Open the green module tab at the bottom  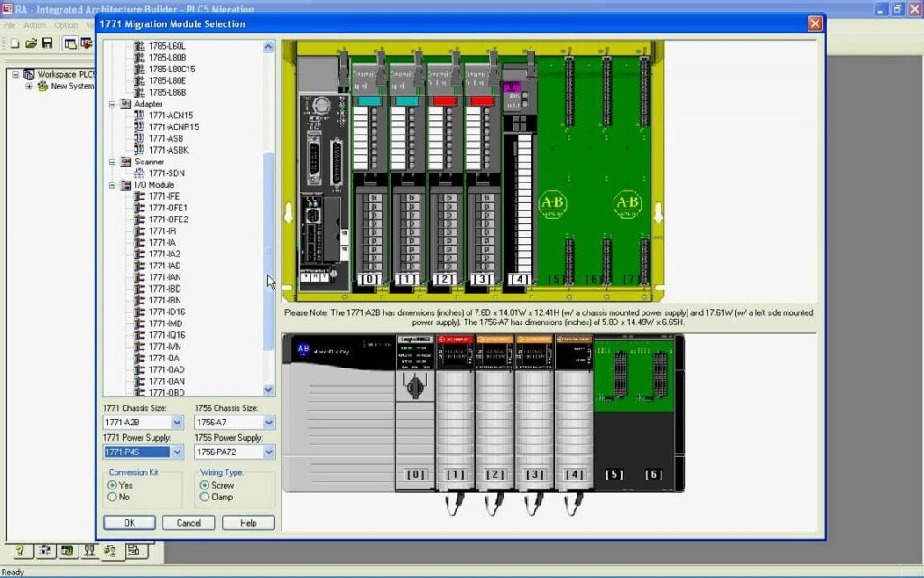[x=67, y=551]
